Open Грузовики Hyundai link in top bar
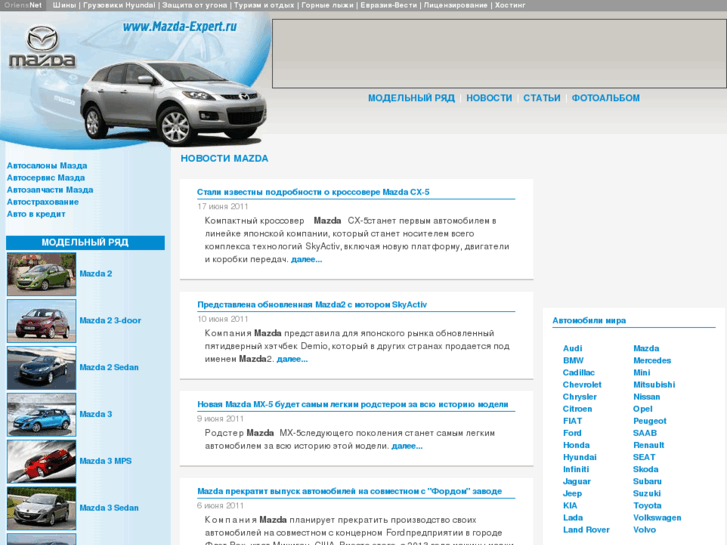This screenshot has height=545, width=727. coord(119,5)
